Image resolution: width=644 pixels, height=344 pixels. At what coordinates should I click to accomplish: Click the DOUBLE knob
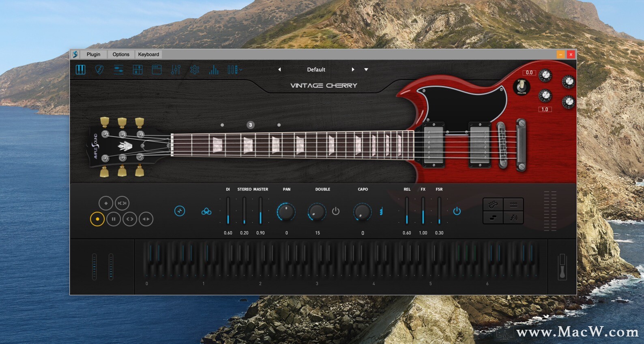(317, 212)
